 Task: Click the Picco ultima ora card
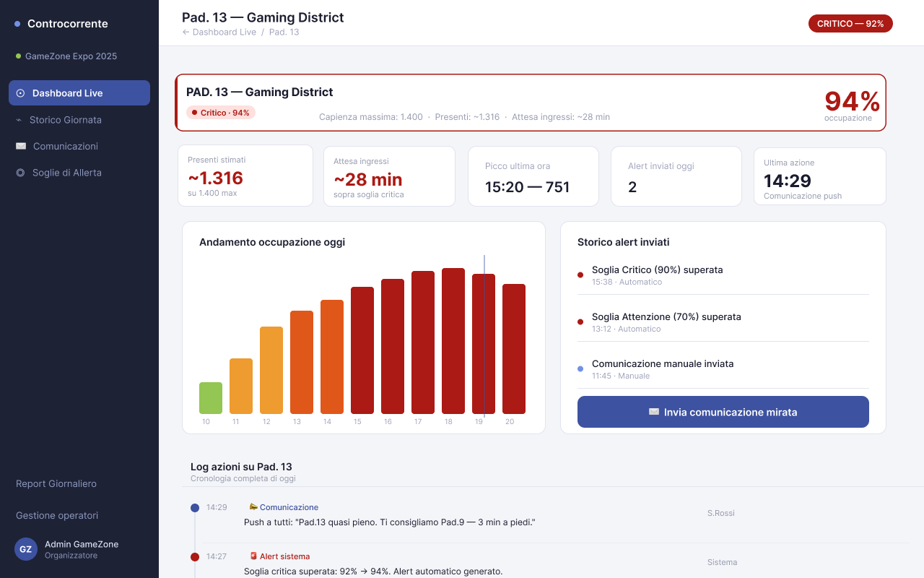tap(533, 176)
